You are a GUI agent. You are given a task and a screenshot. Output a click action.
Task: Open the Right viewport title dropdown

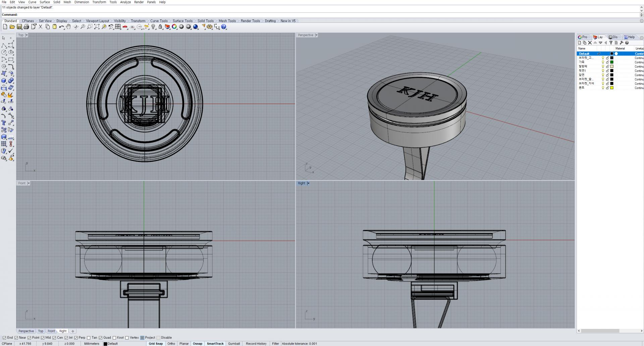[308, 183]
